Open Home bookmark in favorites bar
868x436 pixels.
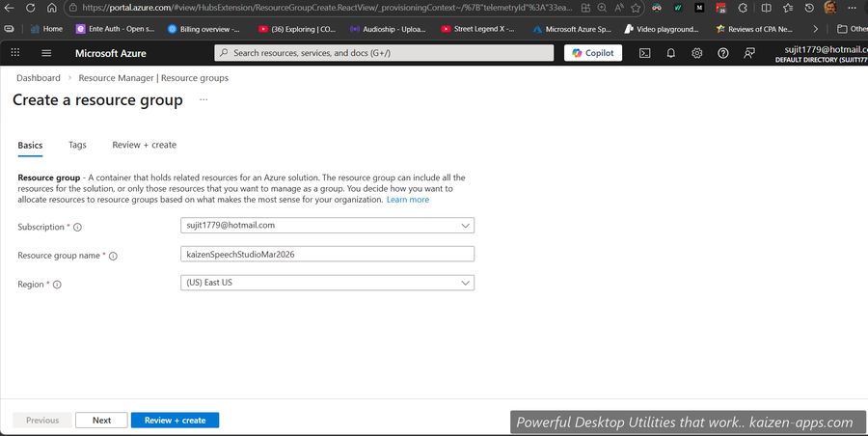(x=46, y=29)
